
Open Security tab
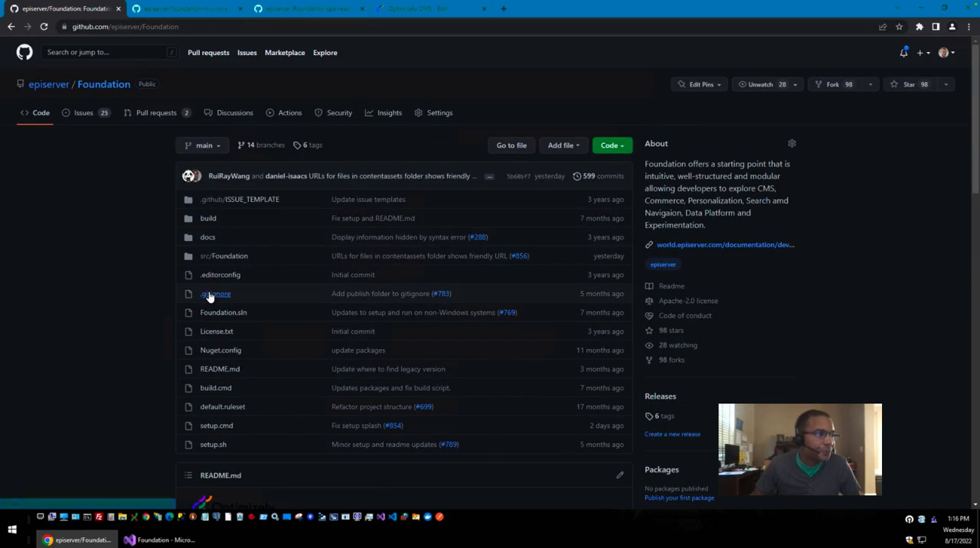point(333,113)
